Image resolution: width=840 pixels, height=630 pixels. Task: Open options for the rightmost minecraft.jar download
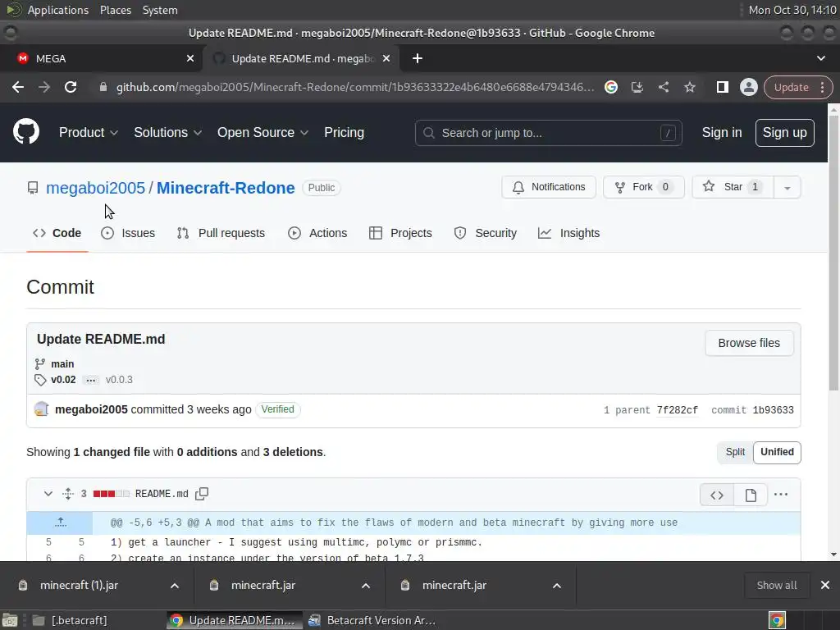pyautogui.click(x=557, y=586)
